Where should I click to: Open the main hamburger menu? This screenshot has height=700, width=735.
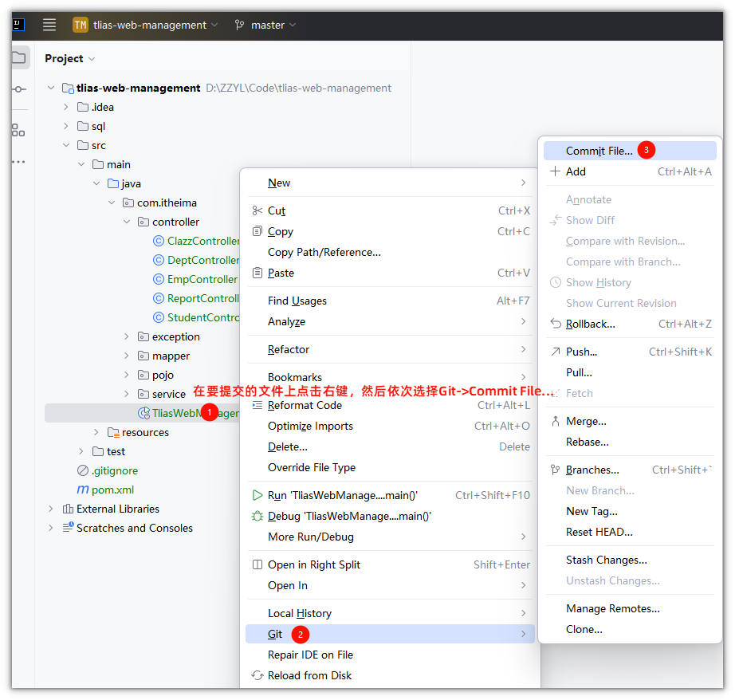click(49, 25)
